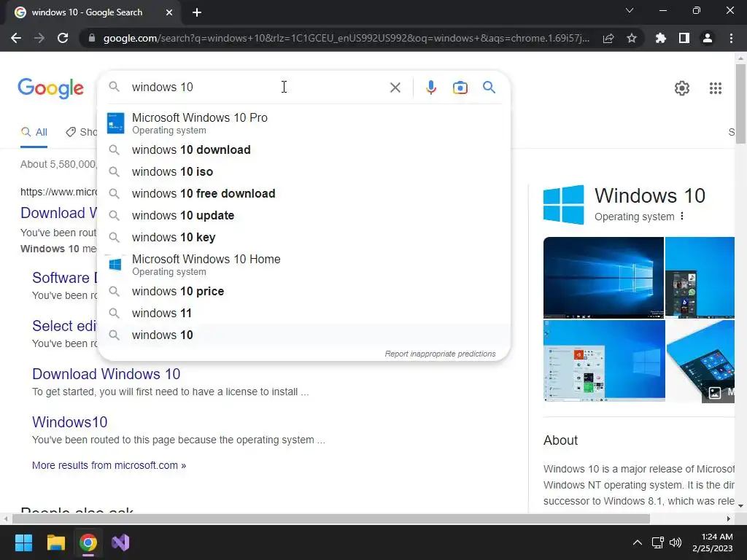
Task: Open more options dots next to Operating system
Action: point(682,216)
